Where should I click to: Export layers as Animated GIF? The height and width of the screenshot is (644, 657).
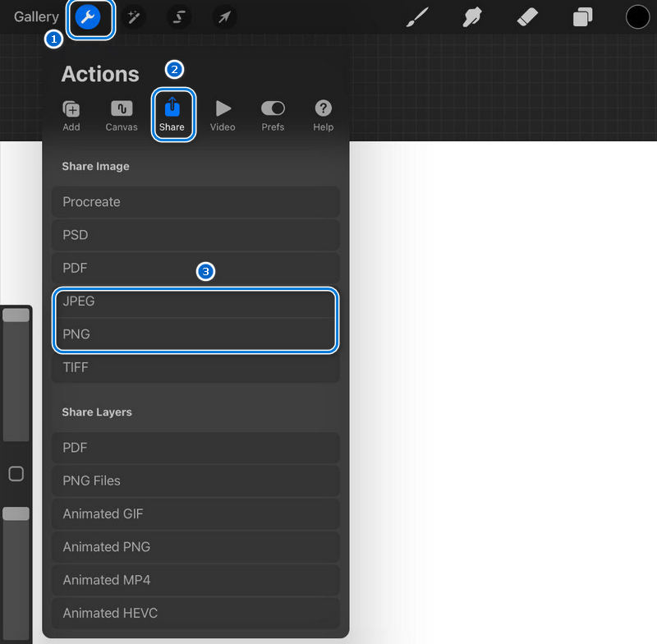[x=195, y=514]
